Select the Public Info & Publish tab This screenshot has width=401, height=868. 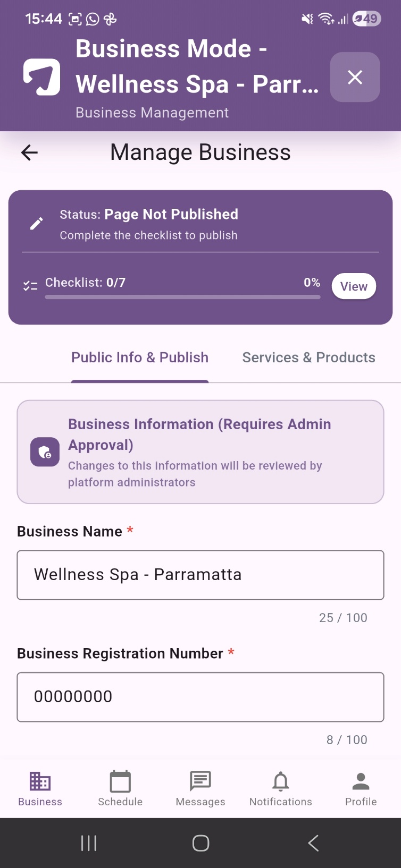140,358
